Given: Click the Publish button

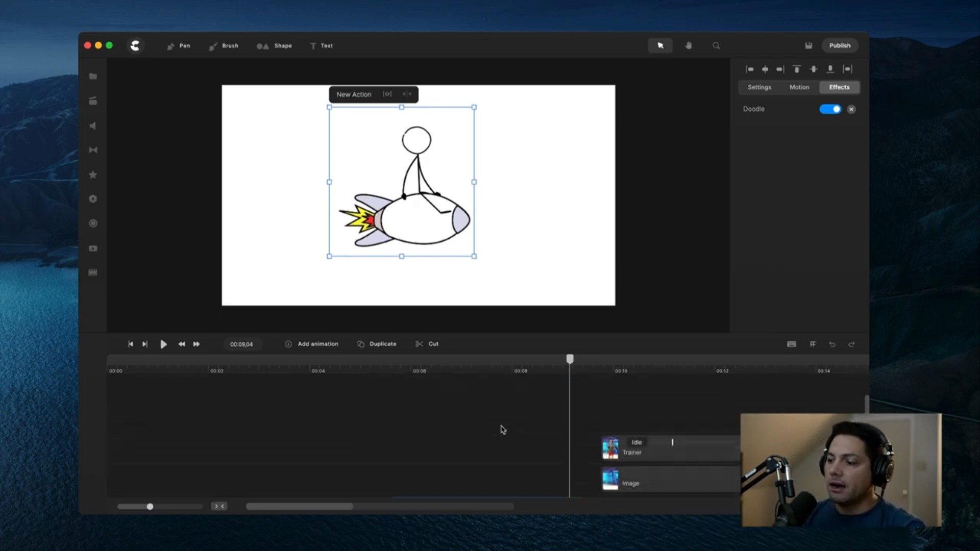Looking at the screenshot, I should click(x=840, y=45).
